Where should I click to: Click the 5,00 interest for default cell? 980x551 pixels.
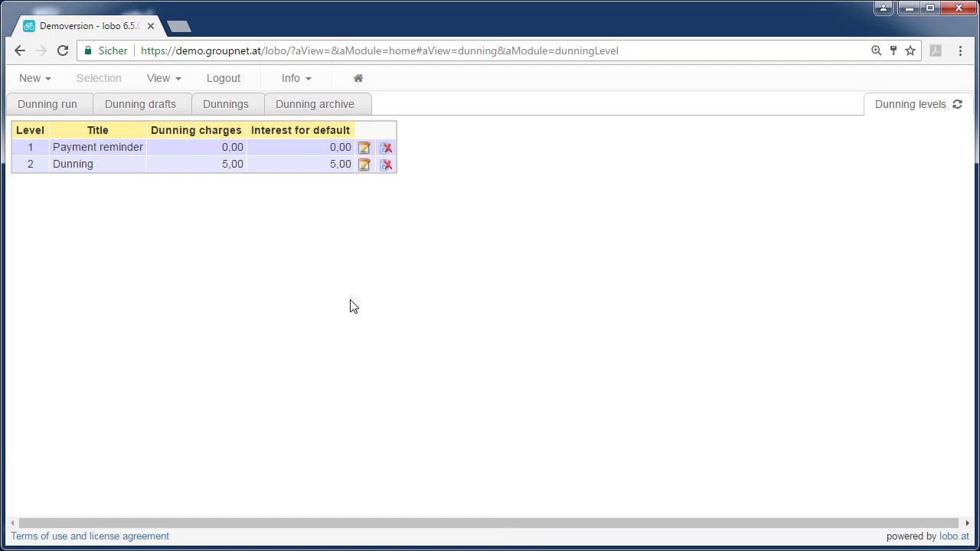[x=300, y=164]
